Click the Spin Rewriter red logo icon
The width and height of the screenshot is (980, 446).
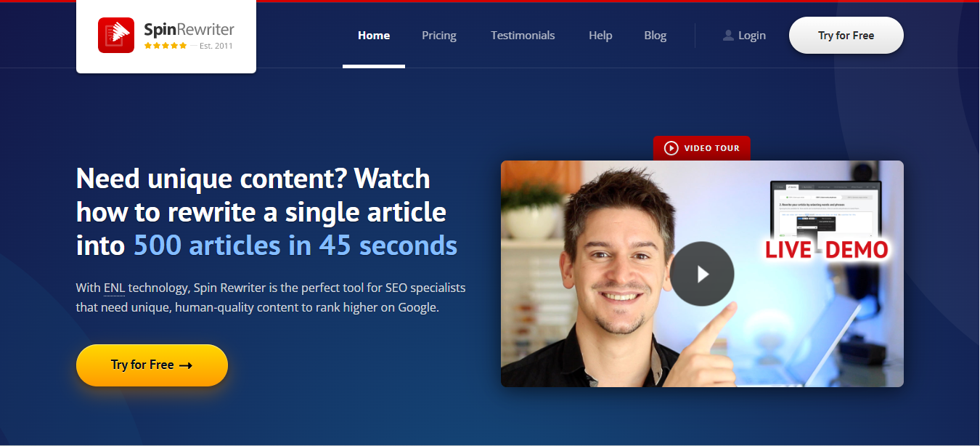[116, 36]
